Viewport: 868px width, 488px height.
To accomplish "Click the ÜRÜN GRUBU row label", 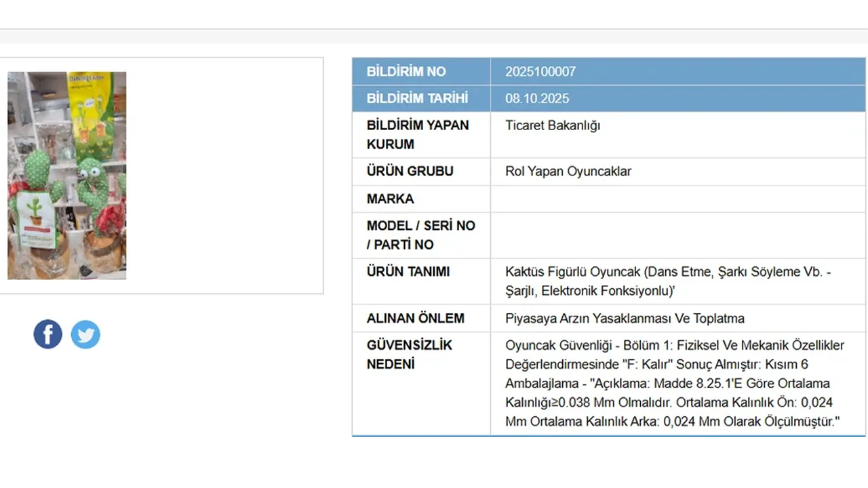I will 410,171.
